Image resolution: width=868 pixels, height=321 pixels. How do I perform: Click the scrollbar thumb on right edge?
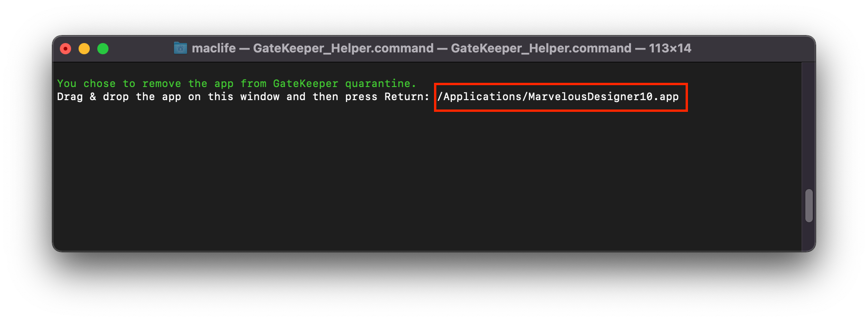pyautogui.click(x=809, y=205)
